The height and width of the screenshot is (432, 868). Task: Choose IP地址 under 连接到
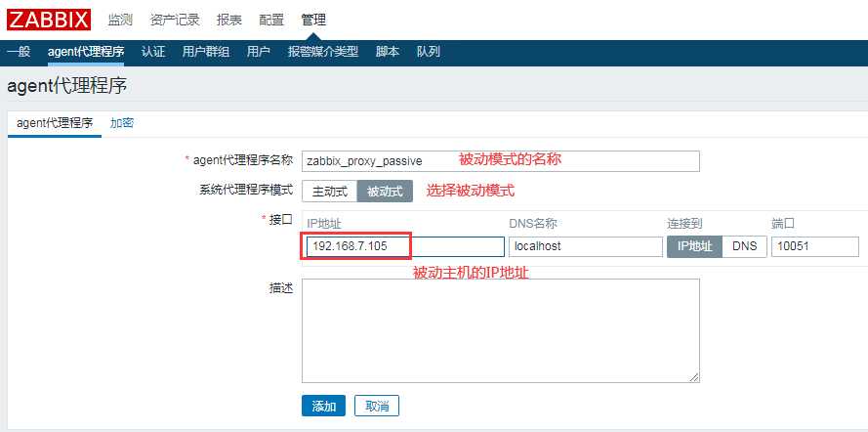click(x=695, y=246)
